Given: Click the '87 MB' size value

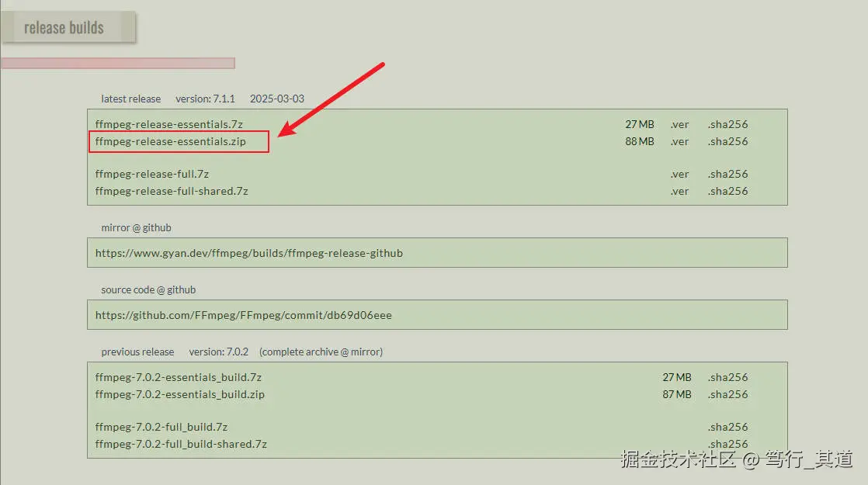Looking at the screenshot, I should (677, 394).
